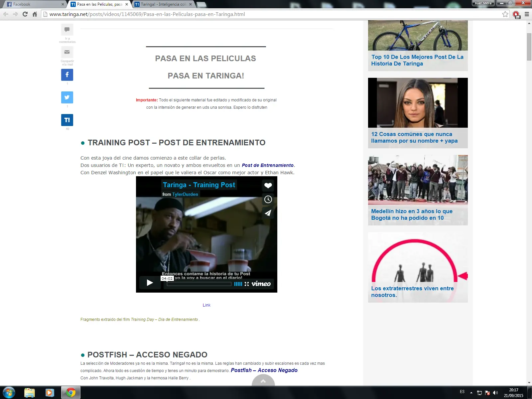Switch to the Taringa! Inteligencia colectiva tab
The height and width of the screenshot is (399, 532).
[x=163, y=4]
